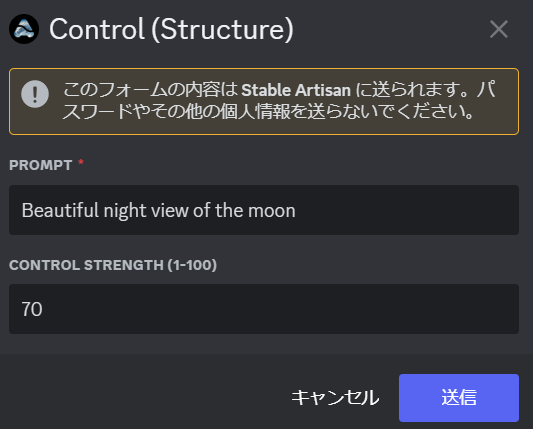Place cursor in empty space after prompt text
This screenshot has width=533, height=429.
point(405,210)
